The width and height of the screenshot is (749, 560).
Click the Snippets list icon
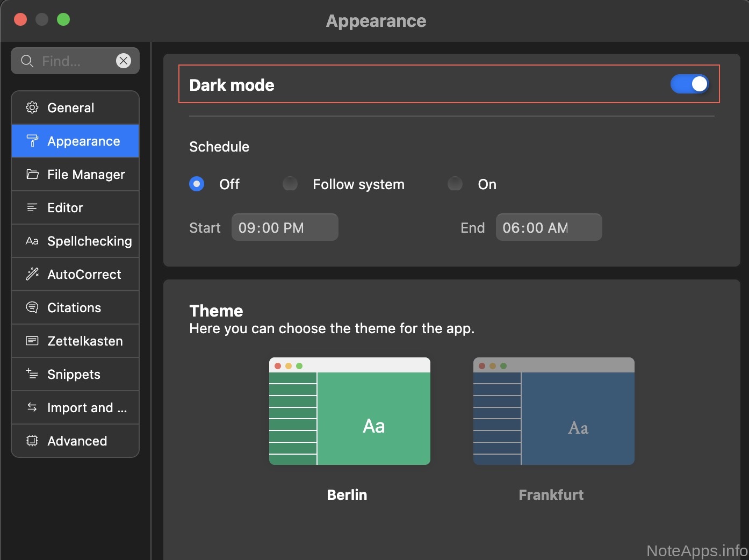pos(32,374)
